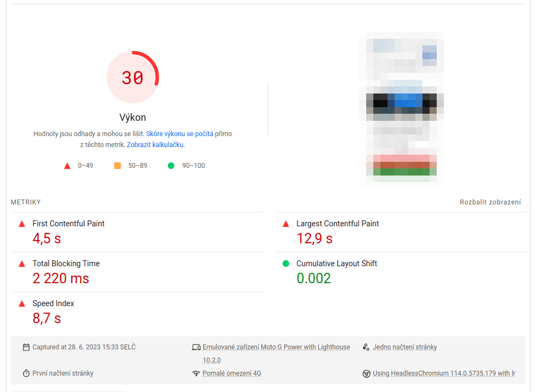
Task: Select the 'Largest Contentful Paint' metric label
Action: pos(338,224)
